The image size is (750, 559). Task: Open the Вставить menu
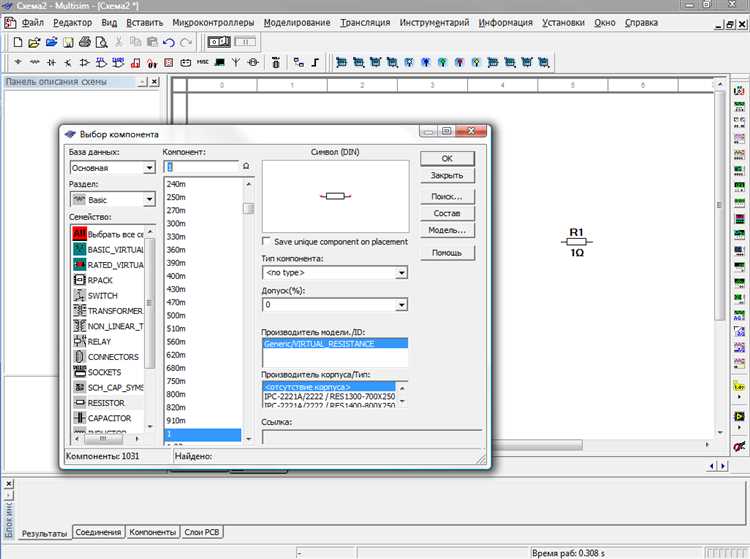click(144, 22)
